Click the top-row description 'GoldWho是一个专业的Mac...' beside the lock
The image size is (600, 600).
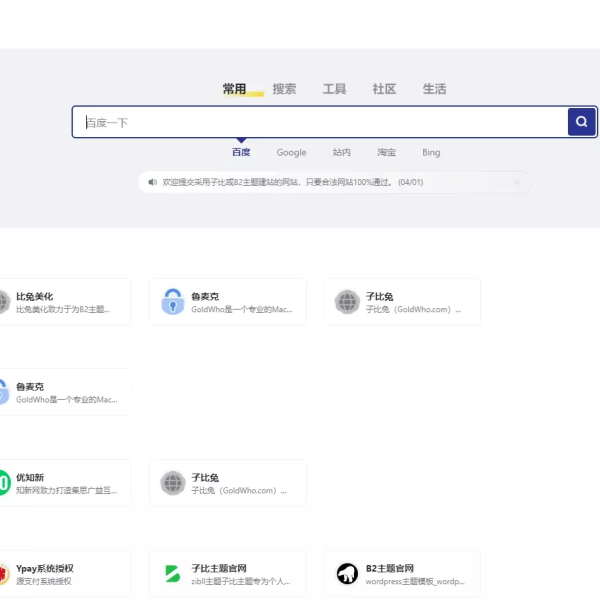pos(242,309)
